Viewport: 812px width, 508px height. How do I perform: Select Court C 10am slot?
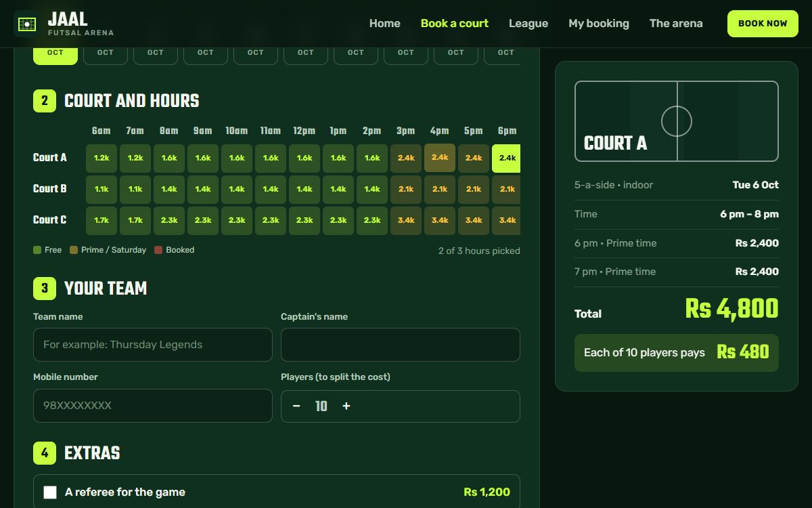[x=237, y=220]
